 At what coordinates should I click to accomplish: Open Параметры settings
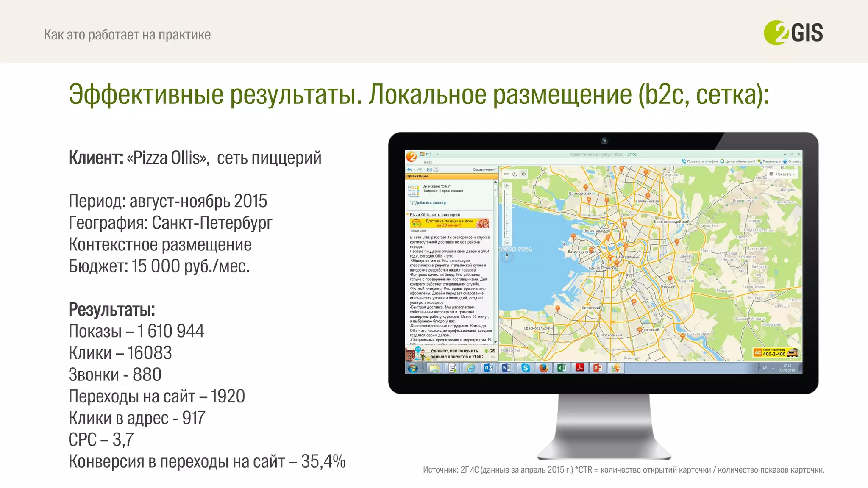pos(769,161)
